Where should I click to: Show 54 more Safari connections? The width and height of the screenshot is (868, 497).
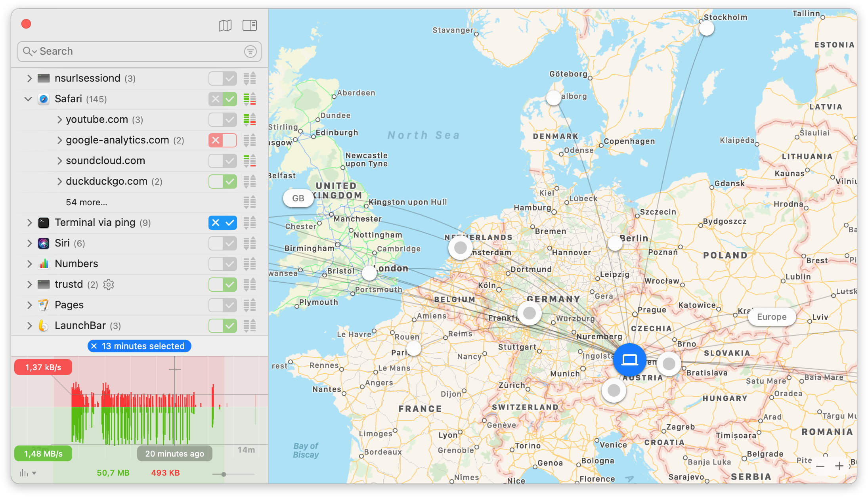(x=86, y=203)
